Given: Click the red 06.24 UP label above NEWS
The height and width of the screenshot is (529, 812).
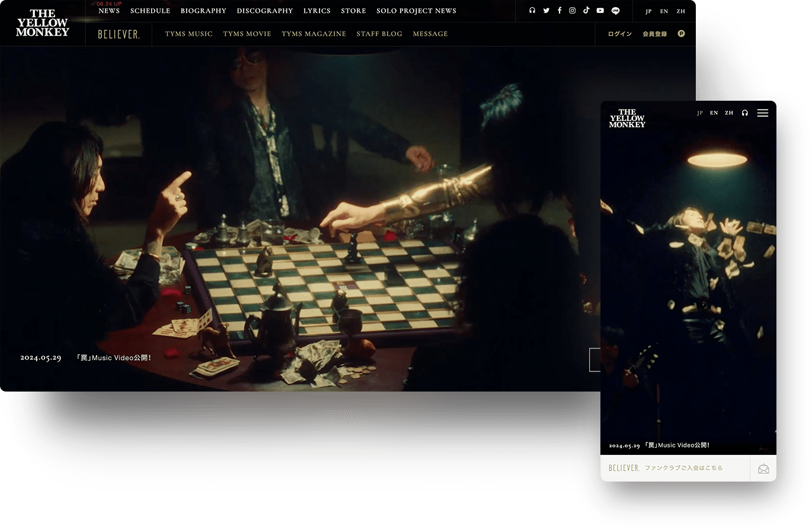Looking at the screenshot, I should pos(109,4).
